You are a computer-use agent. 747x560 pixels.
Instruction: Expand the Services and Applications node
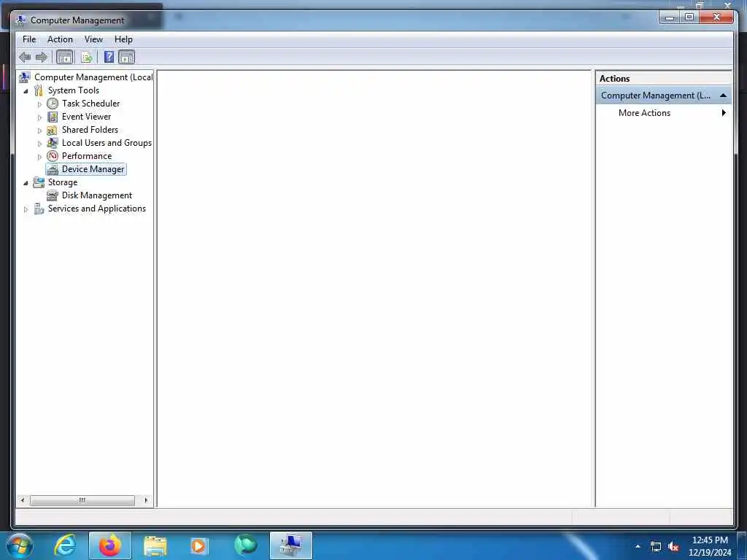[26, 209]
